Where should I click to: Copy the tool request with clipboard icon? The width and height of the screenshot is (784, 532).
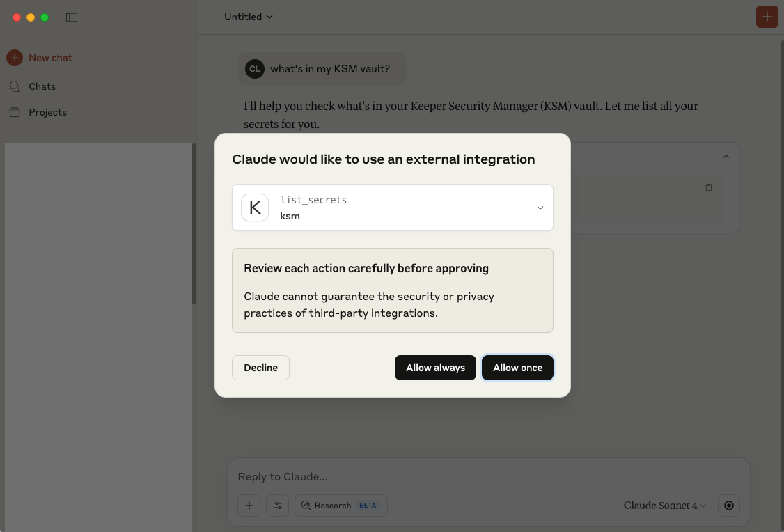(709, 187)
